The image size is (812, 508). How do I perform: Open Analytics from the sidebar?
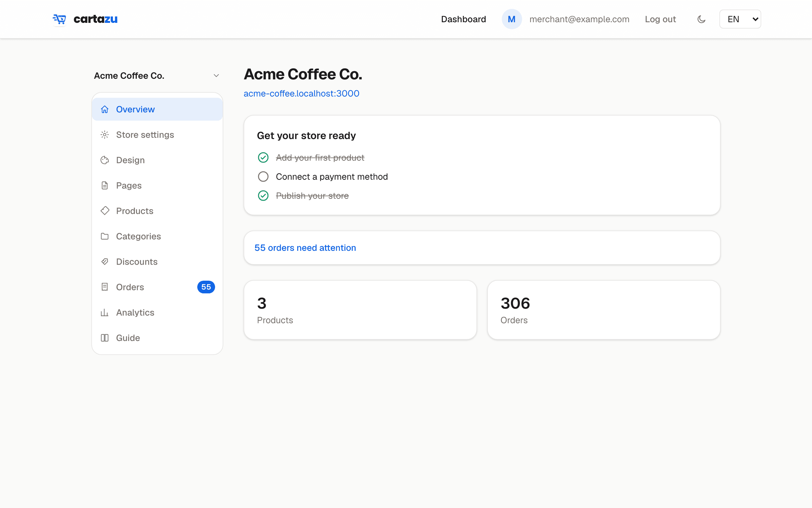pos(157,312)
